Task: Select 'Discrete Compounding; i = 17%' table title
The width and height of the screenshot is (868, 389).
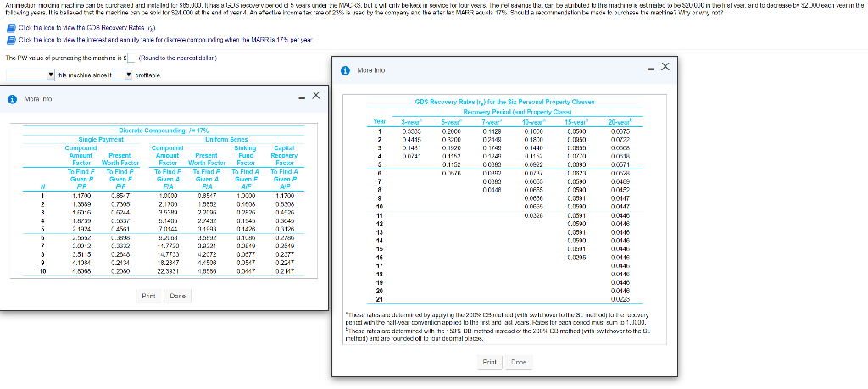Action: (x=164, y=130)
